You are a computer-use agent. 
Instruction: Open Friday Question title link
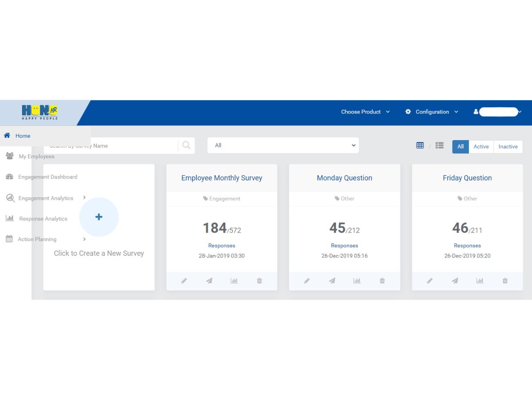467,178
